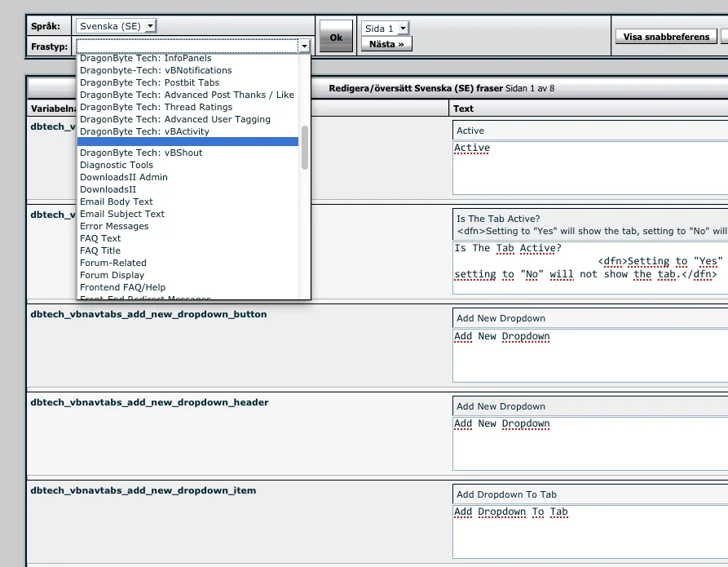Click the Is The Tab Active? text area
728x567 pixels.
point(590,268)
